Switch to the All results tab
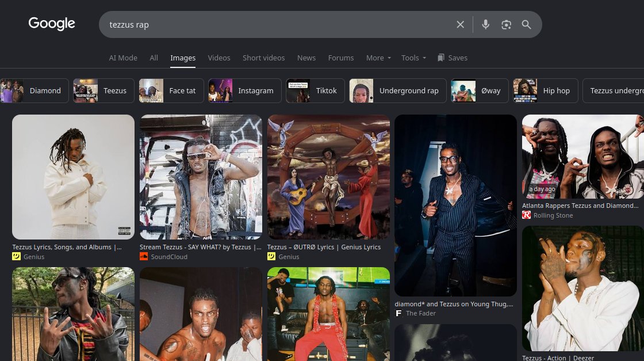The image size is (644, 361). coord(154,58)
